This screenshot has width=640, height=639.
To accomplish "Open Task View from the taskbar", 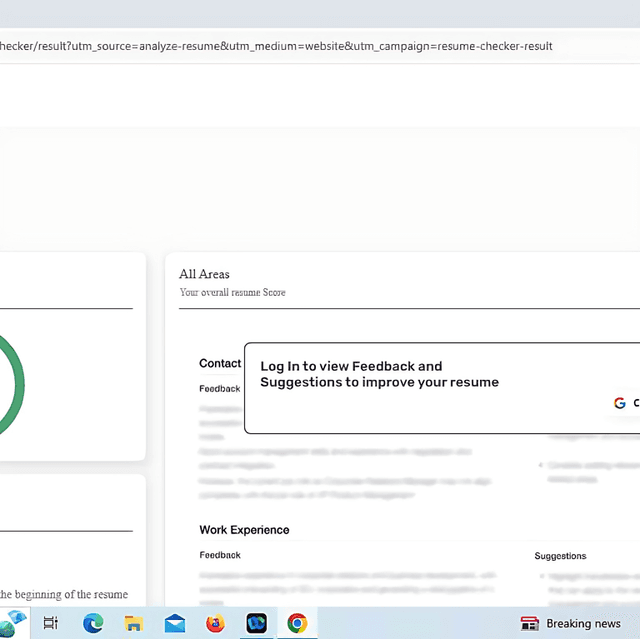I will pos(51,623).
